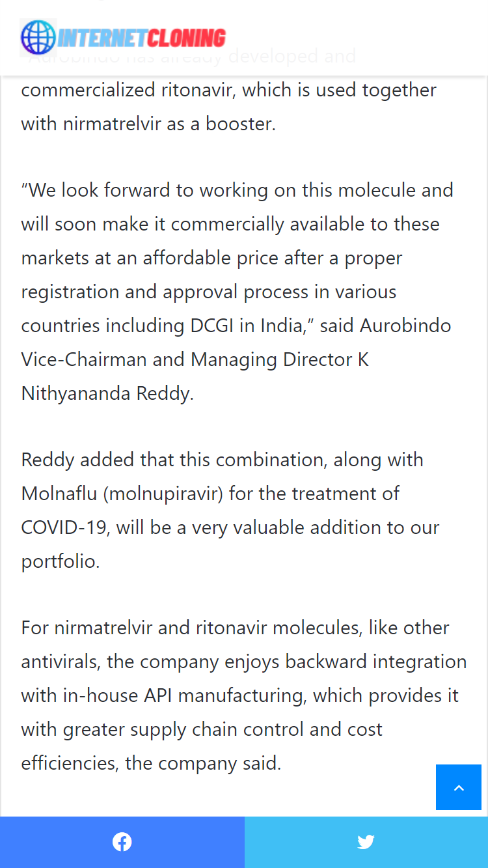Image resolution: width=488 pixels, height=868 pixels.
Task: Share article via the Twitter bird icon
Action: 366,842
